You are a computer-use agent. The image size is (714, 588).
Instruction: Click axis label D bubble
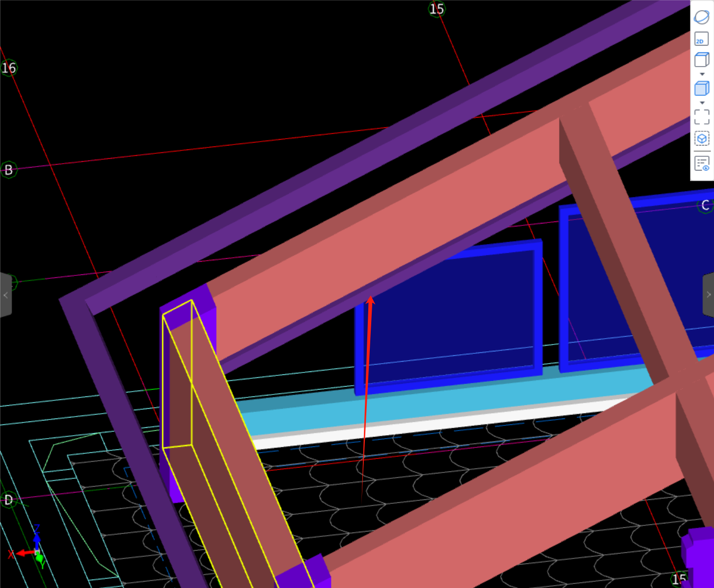click(8, 500)
